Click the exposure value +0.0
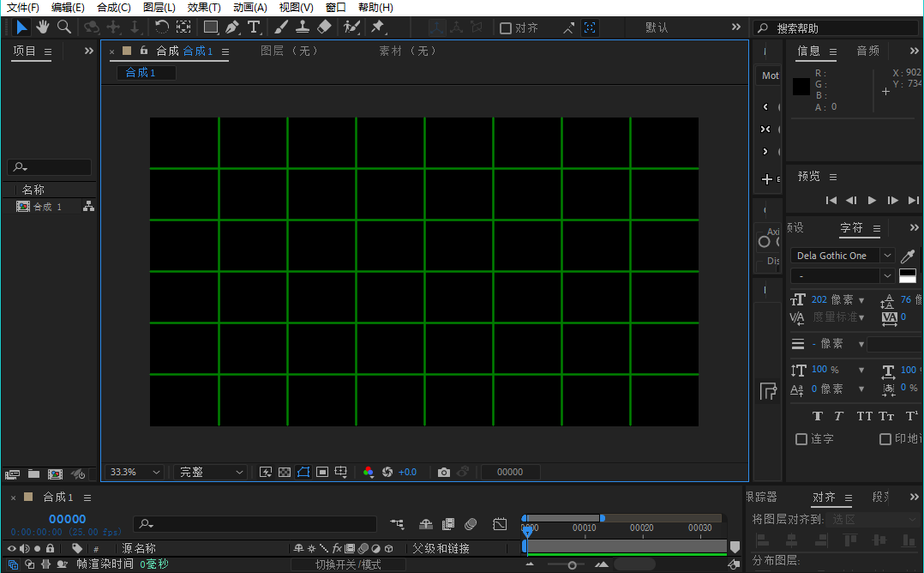This screenshot has height=573, width=924. [x=407, y=472]
